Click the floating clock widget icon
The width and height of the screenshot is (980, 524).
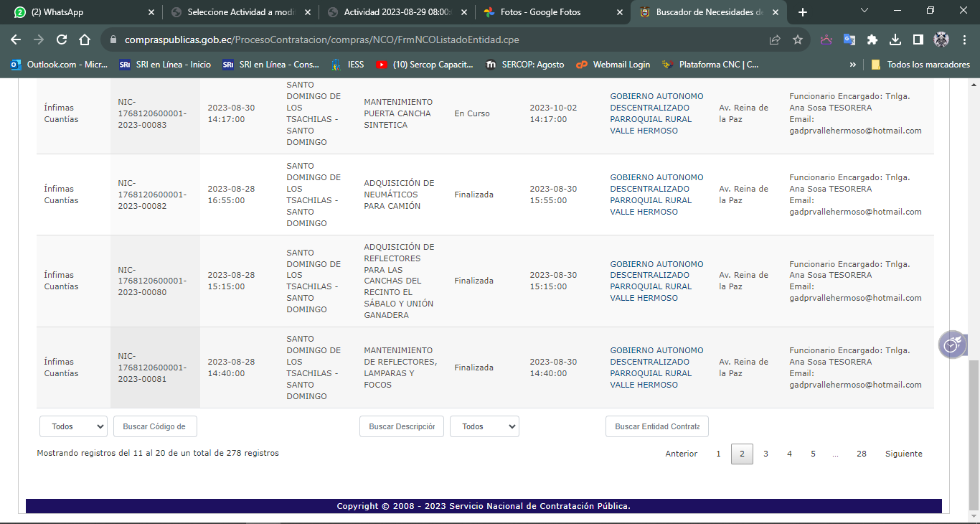[x=951, y=345]
